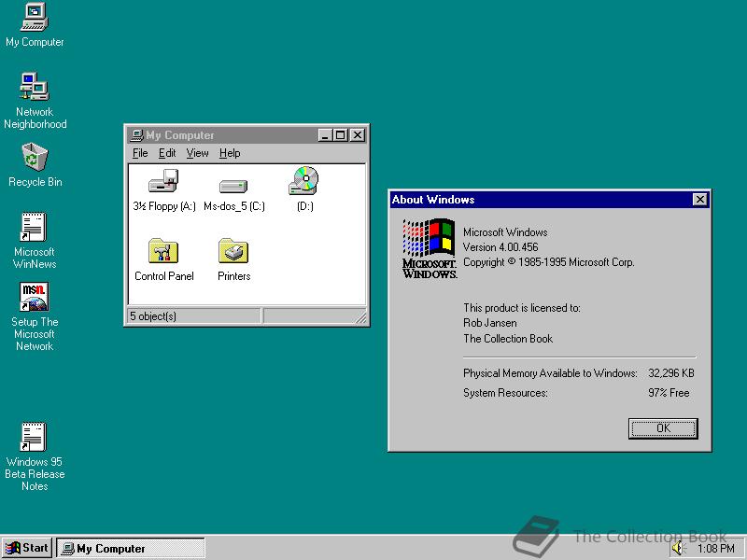Click the volume speaker icon in system tray

coord(678,549)
